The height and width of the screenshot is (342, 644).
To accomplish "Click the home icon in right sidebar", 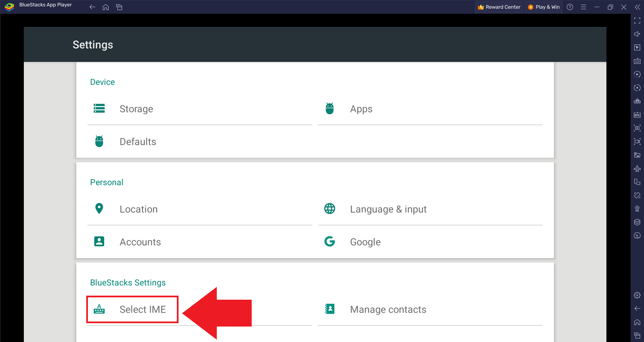I will pos(637,322).
